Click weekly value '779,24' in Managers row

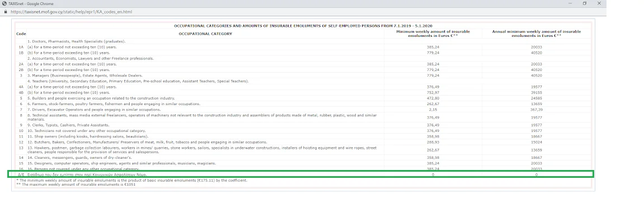click(x=433, y=75)
